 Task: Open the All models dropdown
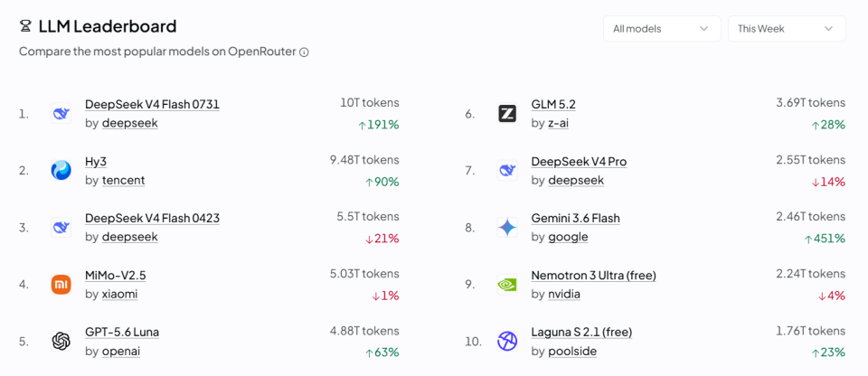[x=662, y=29]
